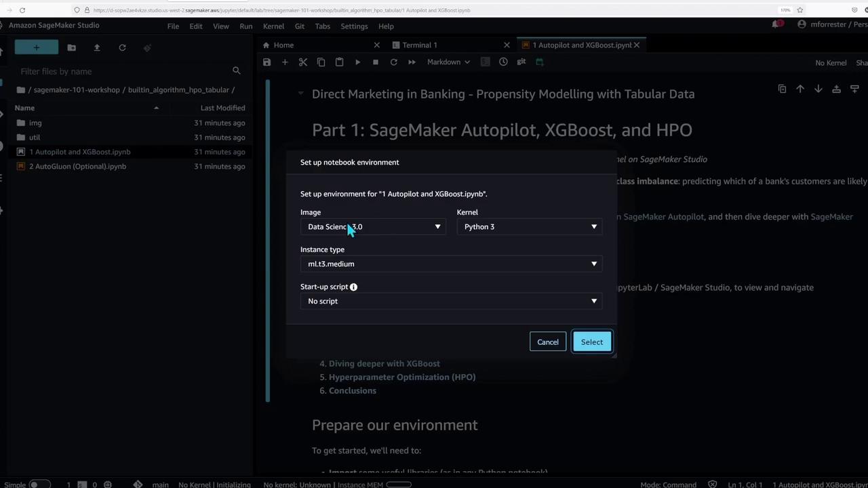Open the View menu
Image resolution: width=868 pixels, height=488 pixels.
(x=221, y=26)
